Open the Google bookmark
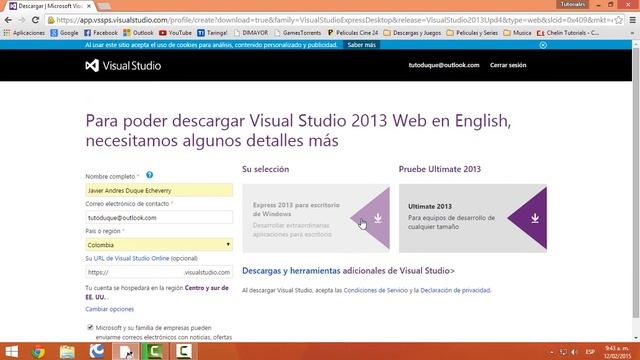 click(x=64, y=33)
